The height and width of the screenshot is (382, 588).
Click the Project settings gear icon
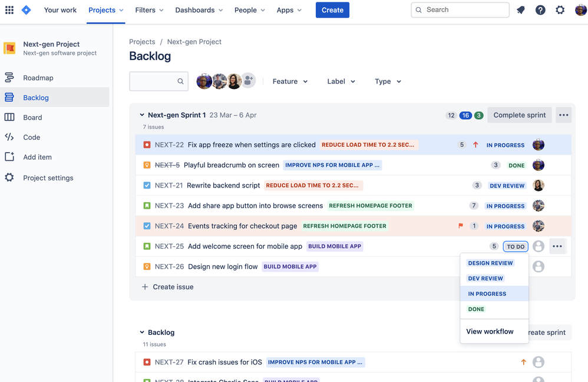pyautogui.click(x=9, y=177)
